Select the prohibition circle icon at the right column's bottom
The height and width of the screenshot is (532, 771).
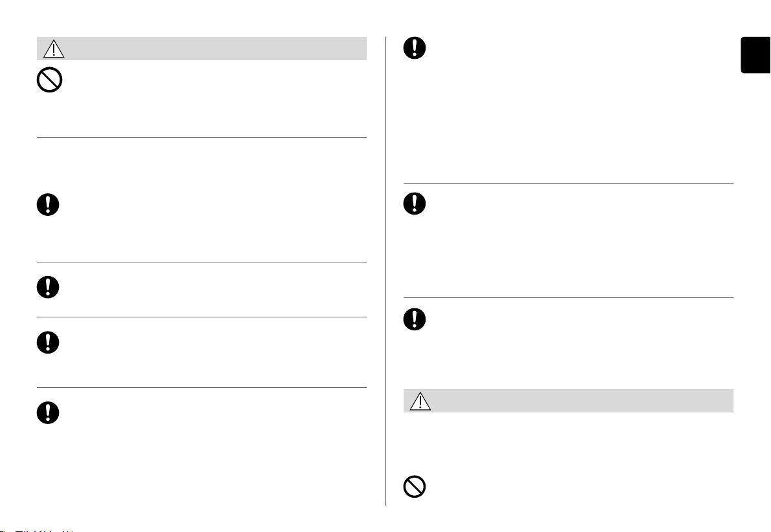coord(415,487)
